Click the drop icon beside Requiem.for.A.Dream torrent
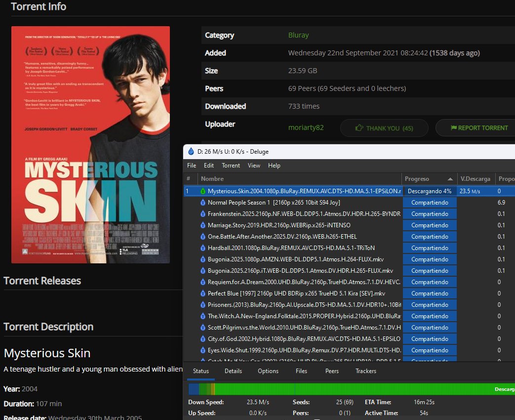The height and width of the screenshot is (420, 515). pyautogui.click(x=203, y=282)
